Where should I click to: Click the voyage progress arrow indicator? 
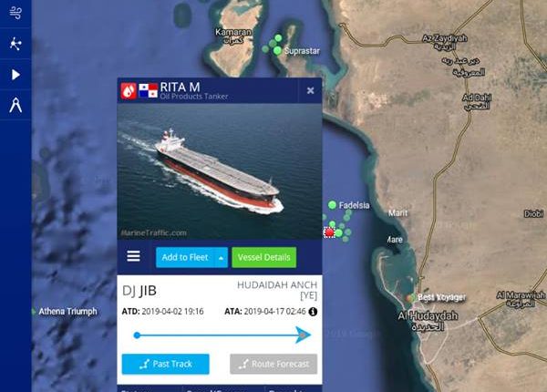tap(303, 335)
